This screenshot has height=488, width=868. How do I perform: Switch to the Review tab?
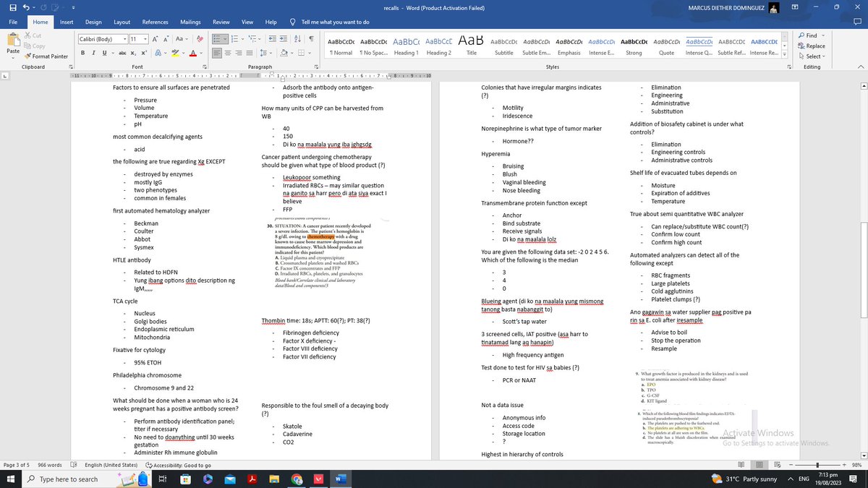coord(221,22)
